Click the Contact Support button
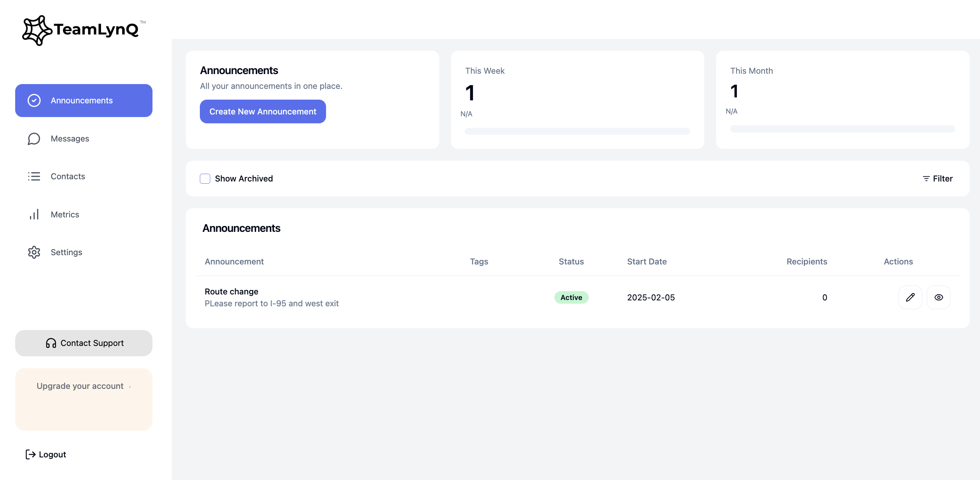Viewport: 980px width, 480px height. 84,343
